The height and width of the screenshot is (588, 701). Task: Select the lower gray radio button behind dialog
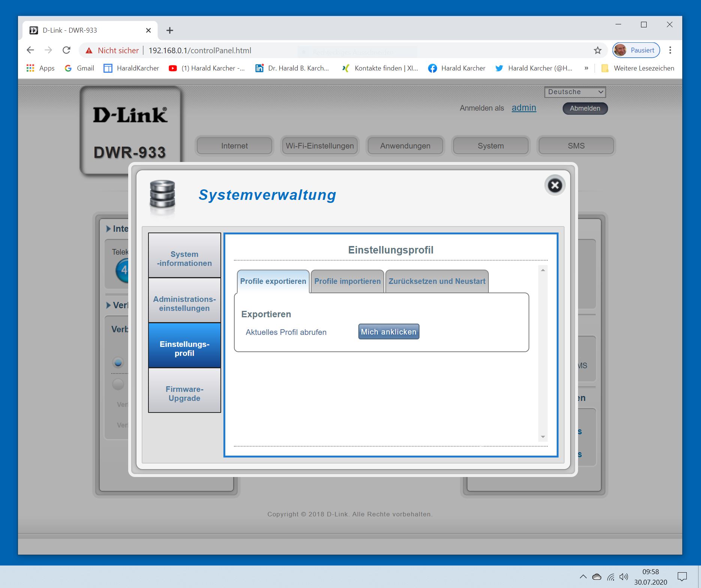(x=118, y=384)
